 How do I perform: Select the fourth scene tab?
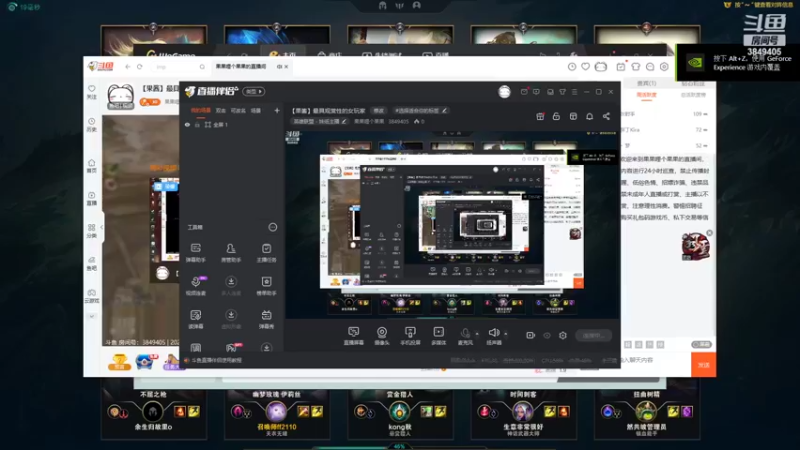pos(256,110)
